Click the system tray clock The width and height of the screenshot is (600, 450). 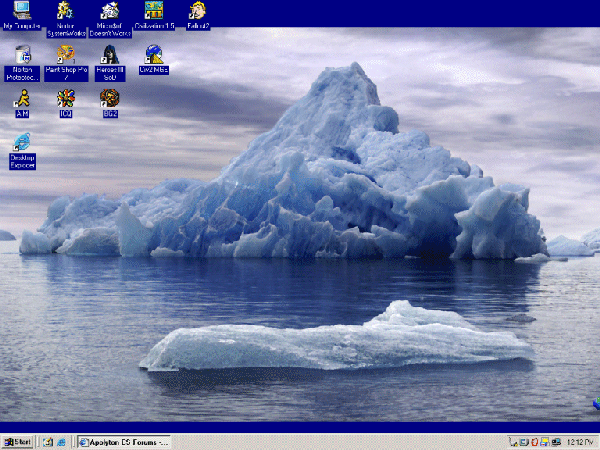tap(577, 442)
